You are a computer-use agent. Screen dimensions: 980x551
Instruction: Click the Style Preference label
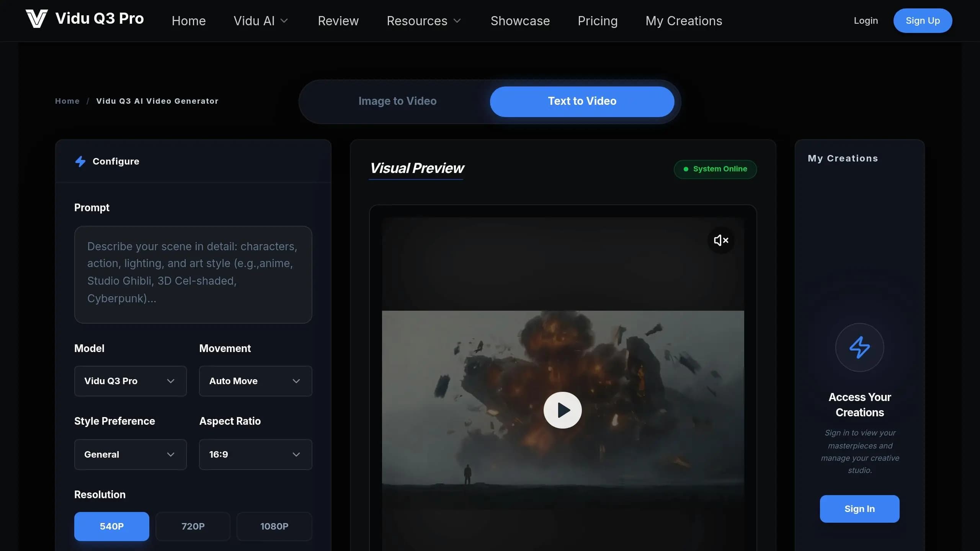click(x=114, y=421)
